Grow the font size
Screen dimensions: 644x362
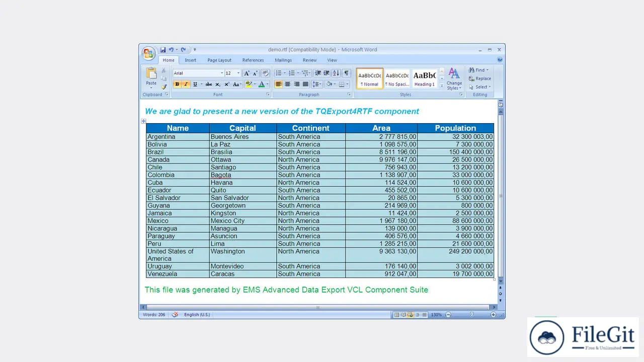point(247,73)
